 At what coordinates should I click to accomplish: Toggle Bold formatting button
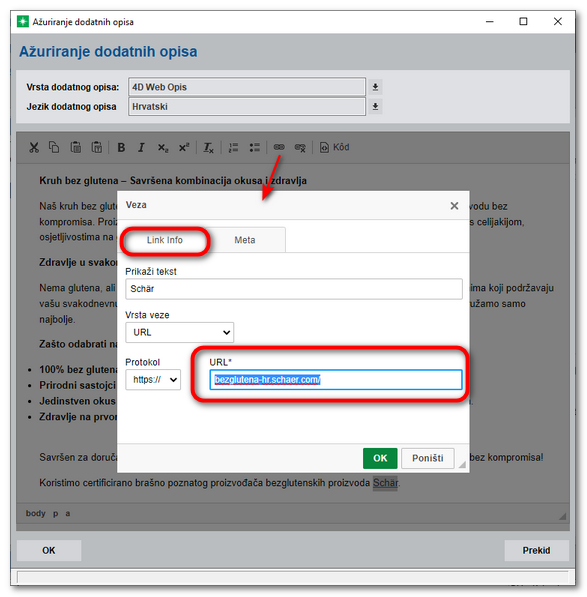click(121, 147)
